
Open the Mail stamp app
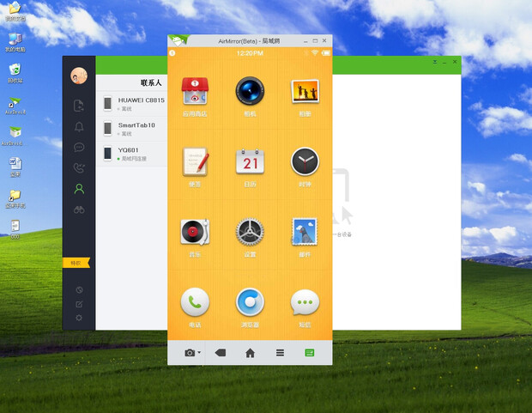[x=305, y=232]
